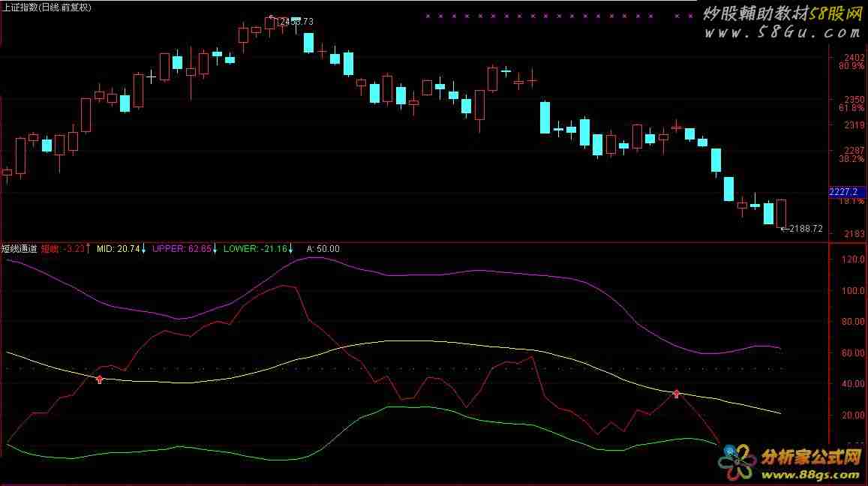The width and height of the screenshot is (868, 486).
Task: Click the 2453.73 high price label
Action: click(295, 22)
